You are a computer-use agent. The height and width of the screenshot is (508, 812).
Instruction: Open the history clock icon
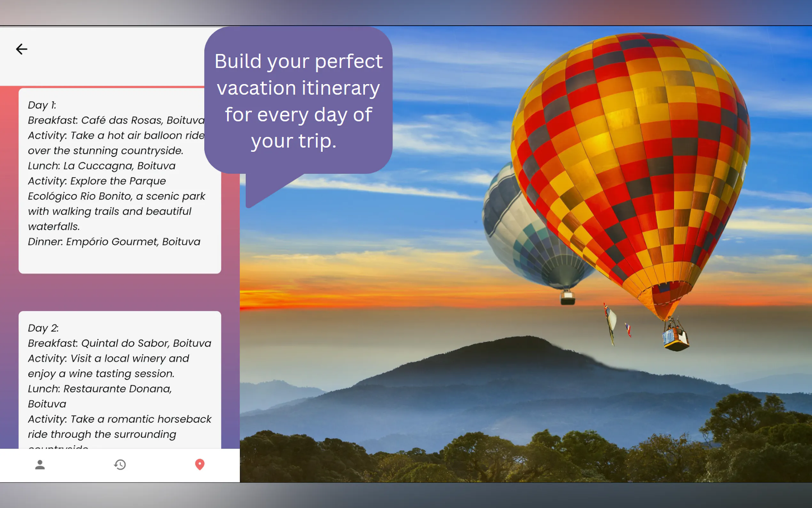click(120, 465)
